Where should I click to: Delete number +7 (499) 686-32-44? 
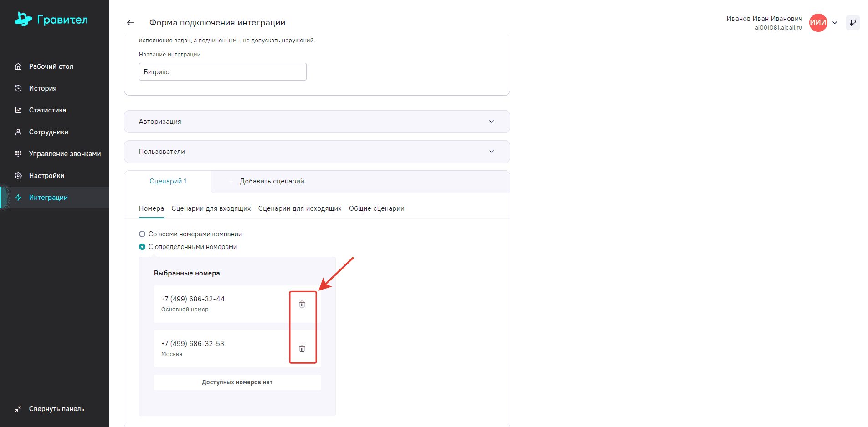302,304
